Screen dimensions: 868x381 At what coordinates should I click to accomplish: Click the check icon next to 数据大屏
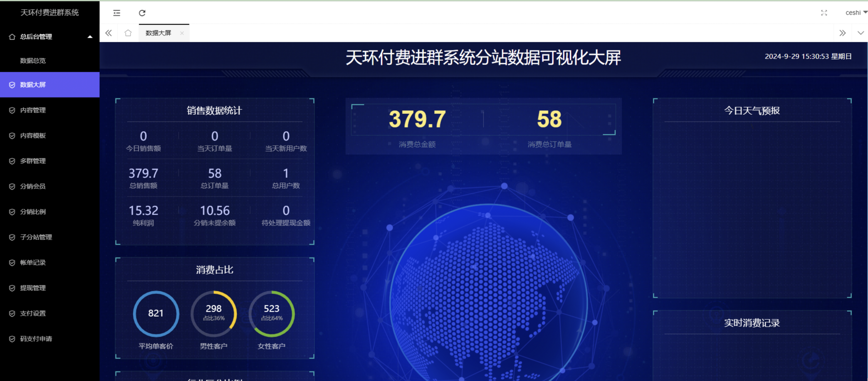pyautogui.click(x=12, y=85)
